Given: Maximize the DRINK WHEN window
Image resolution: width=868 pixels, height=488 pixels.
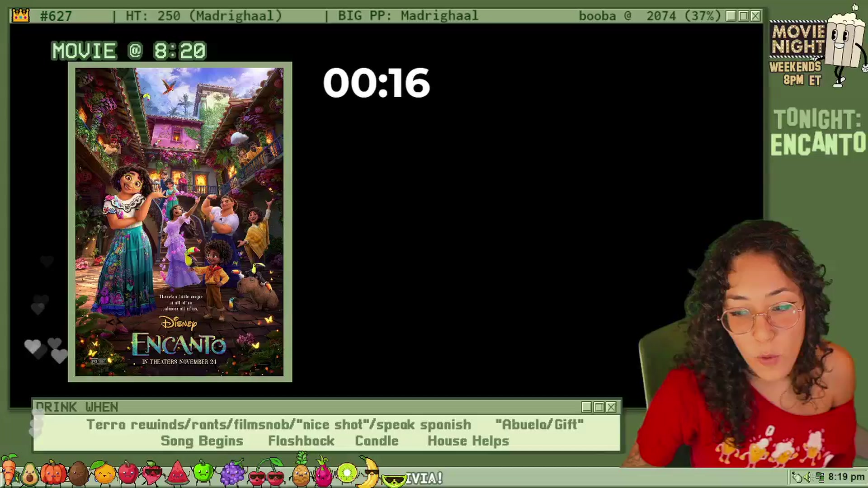Looking at the screenshot, I should click(x=599, y=407).
